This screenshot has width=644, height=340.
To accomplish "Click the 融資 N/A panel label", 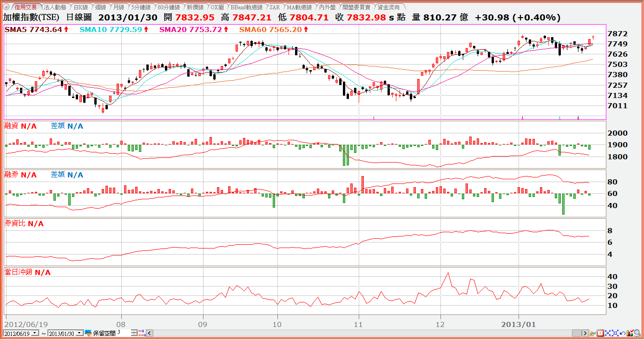I will (x=20, y=126).
